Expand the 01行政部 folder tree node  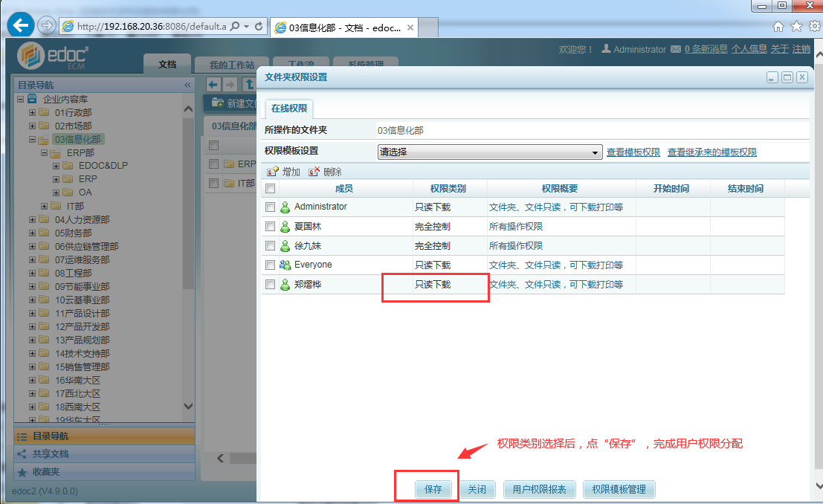[x=32, y=112]
